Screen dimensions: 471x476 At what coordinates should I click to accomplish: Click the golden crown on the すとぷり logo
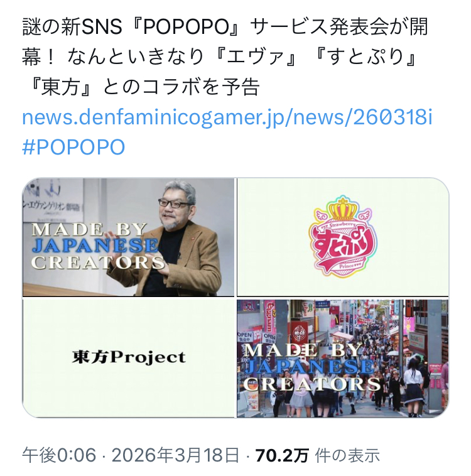click(x=342, y=209)
